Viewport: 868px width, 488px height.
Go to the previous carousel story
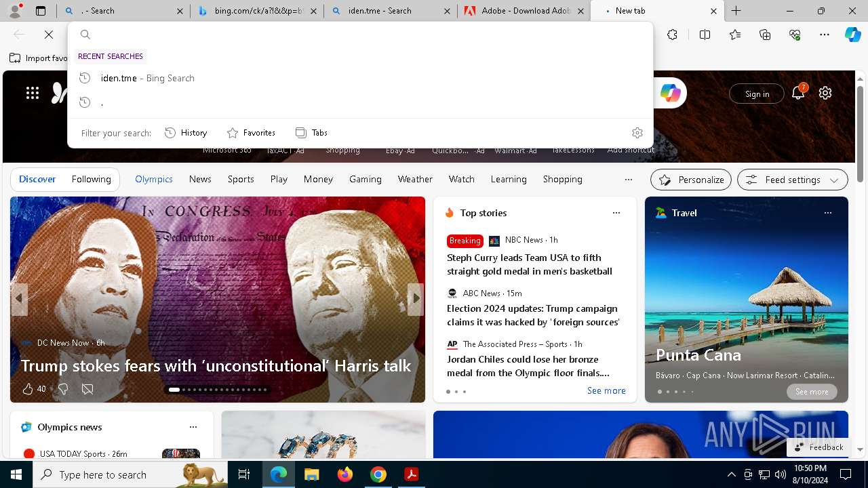pos(19,298)
